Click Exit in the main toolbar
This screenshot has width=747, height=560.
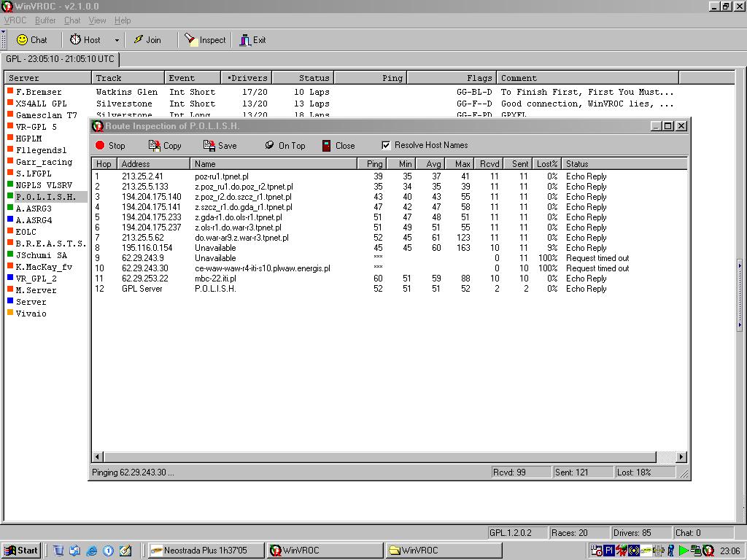[252, 40]
